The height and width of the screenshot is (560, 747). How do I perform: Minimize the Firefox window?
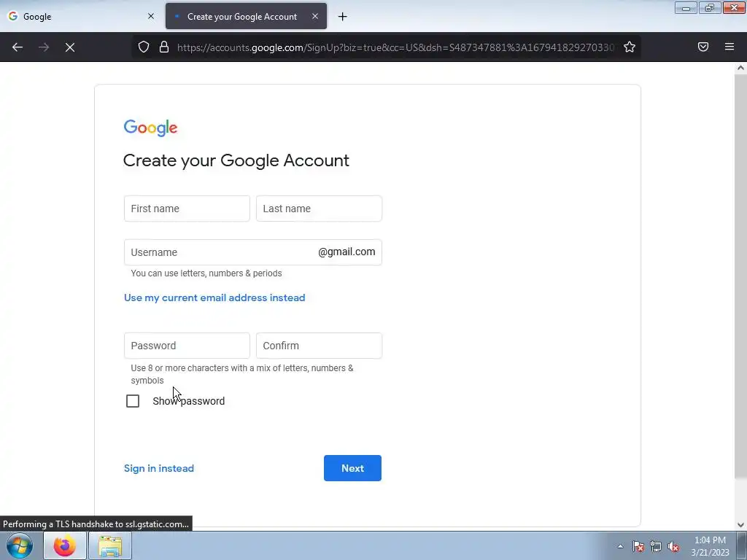point(686,7)
